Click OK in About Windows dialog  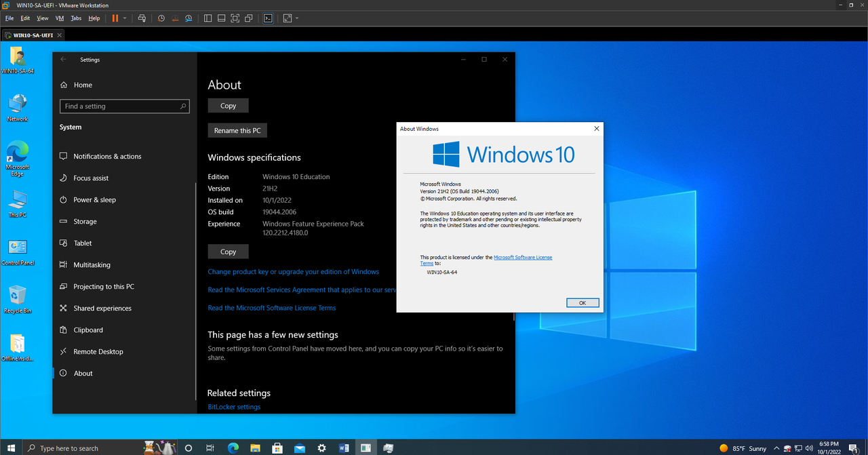582,303
